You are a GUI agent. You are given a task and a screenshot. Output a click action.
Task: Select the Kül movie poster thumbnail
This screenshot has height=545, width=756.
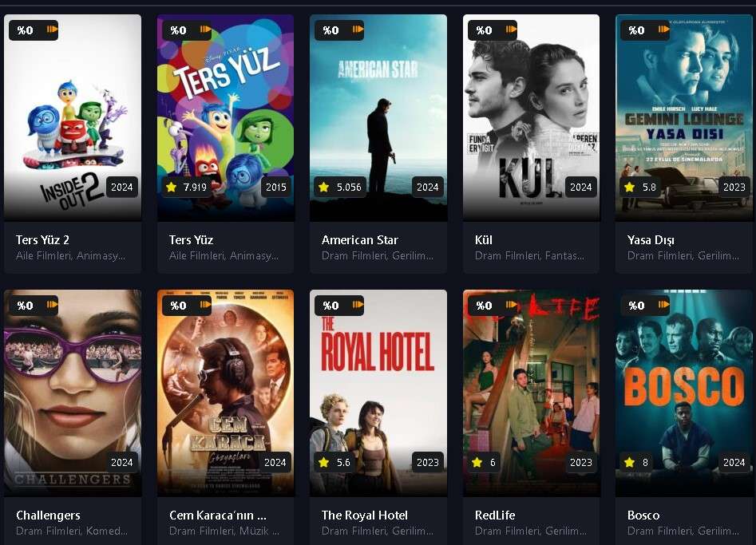(x=532, y=117)
